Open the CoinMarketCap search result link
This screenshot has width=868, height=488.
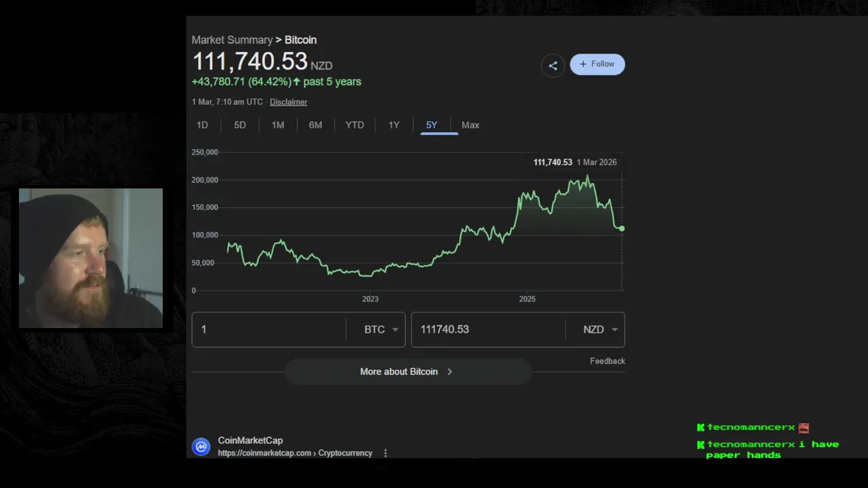[x=250, y=441]
